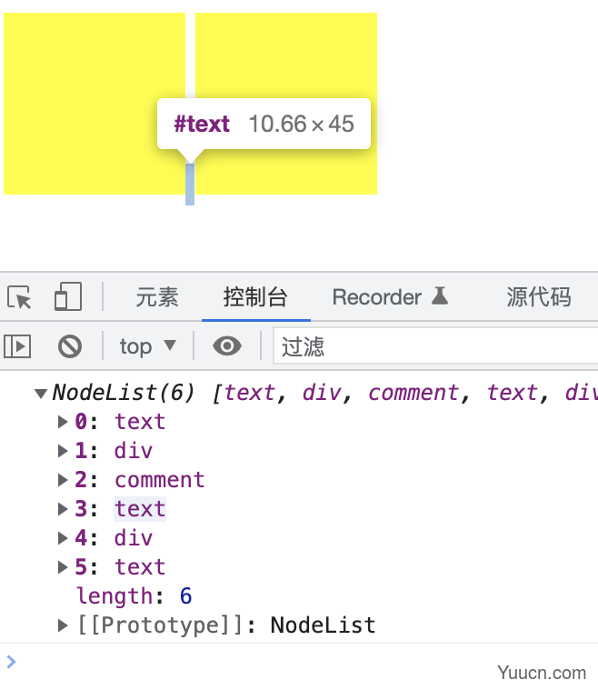Toggle device toolbar emulation icon
Screen dimensions: 598x700
pyautogui.click(x=68, y=296)
